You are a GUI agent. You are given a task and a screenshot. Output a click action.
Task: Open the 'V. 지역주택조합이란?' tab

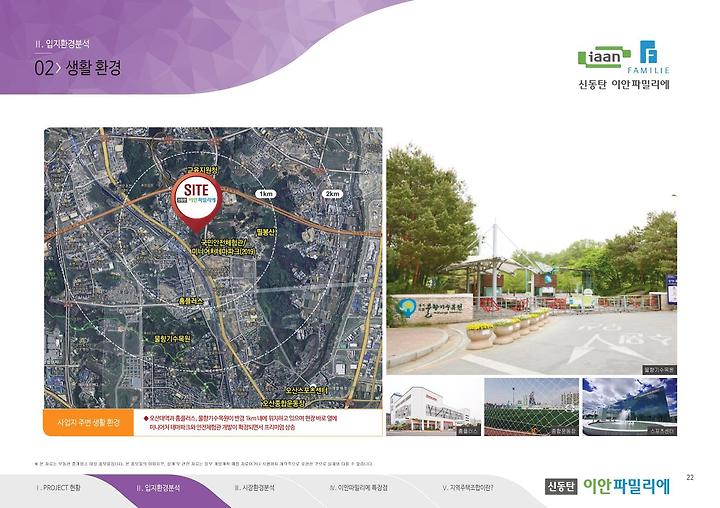[468, 487]
